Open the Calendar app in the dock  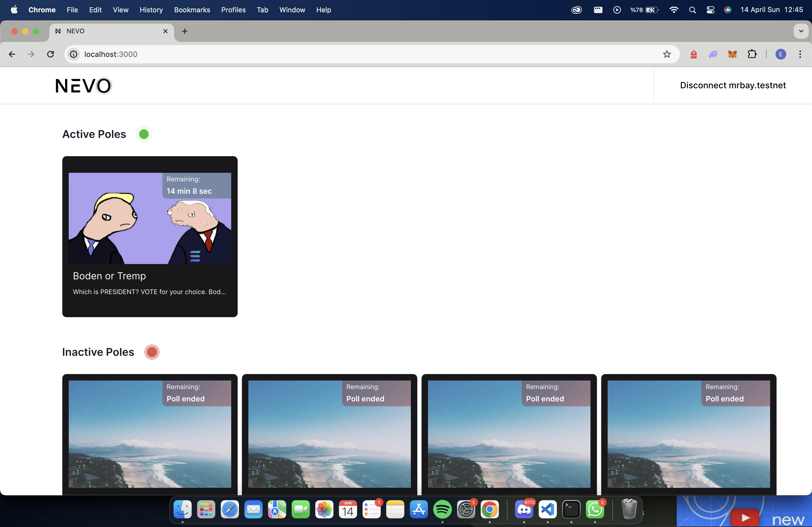[348, 510]
